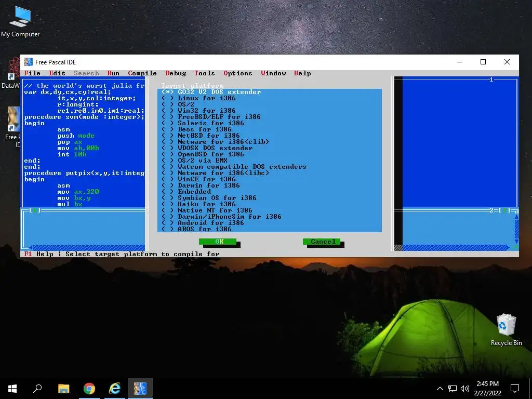
Task: Select WDOSX DOS extender target
Action: [207, 148]
